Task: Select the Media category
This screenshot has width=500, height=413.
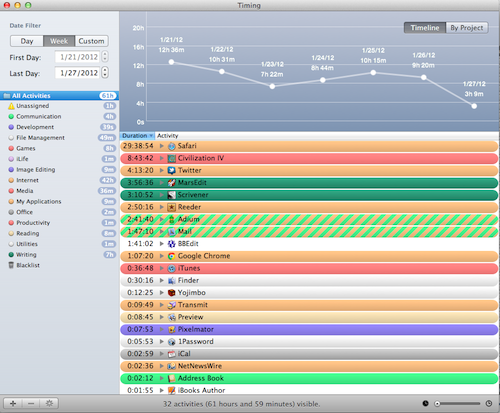Action: pyautogui.click(x=59, y=191)
